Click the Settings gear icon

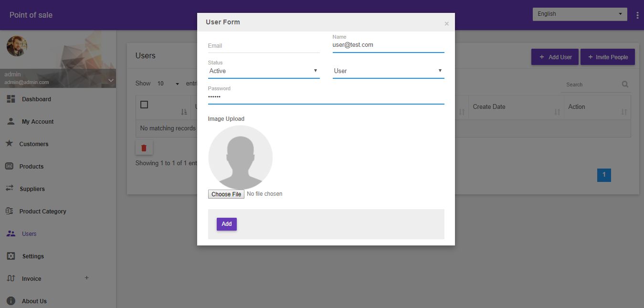pos(11,256)
